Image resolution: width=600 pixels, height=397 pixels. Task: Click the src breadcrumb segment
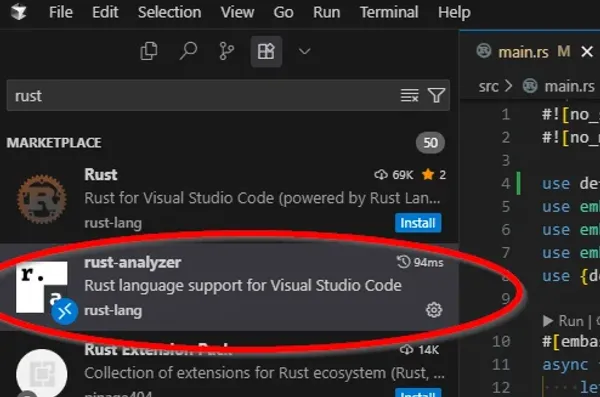point(489,87)
